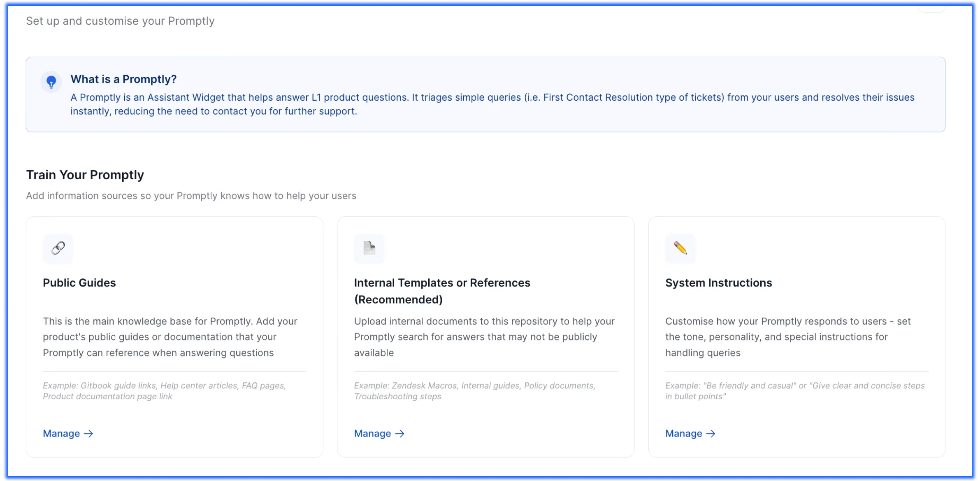Viewport: 980px width, 481px height.
Task: Open Manage for Public Guides
Action: point(62,434)
